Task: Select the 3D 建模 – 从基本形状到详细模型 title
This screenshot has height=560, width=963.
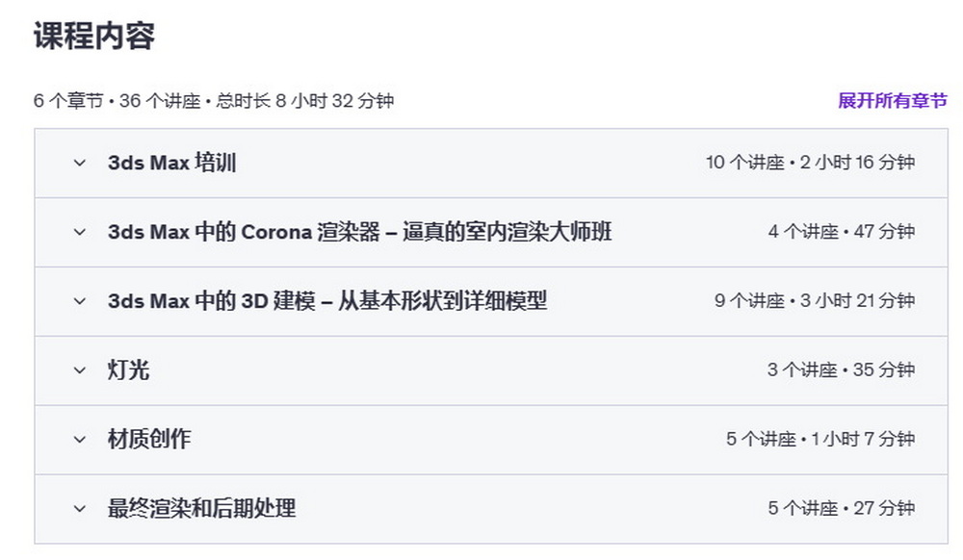Action: click(x=327, y=301)
